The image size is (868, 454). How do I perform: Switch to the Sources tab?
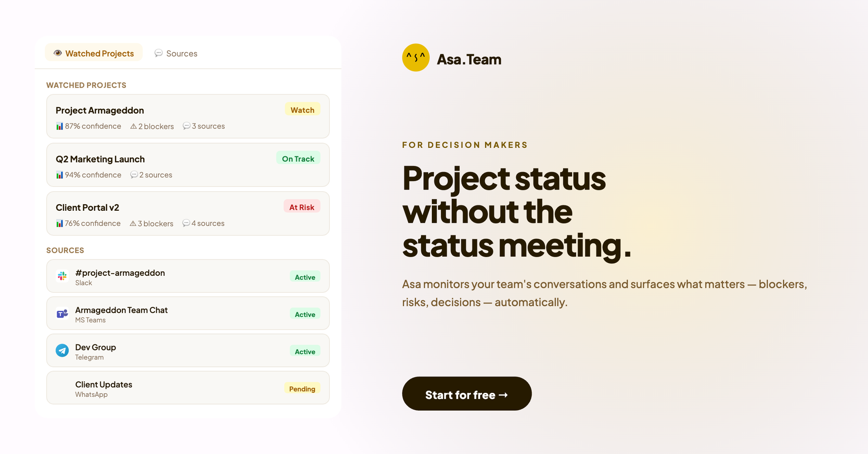(x=176, y=53)
